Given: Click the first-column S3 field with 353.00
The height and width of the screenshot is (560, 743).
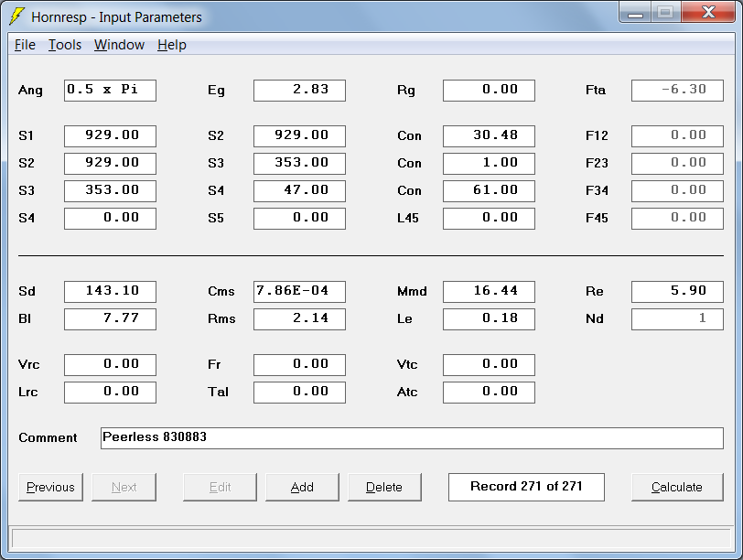Looking at the screenshot, I should (110, 191).
